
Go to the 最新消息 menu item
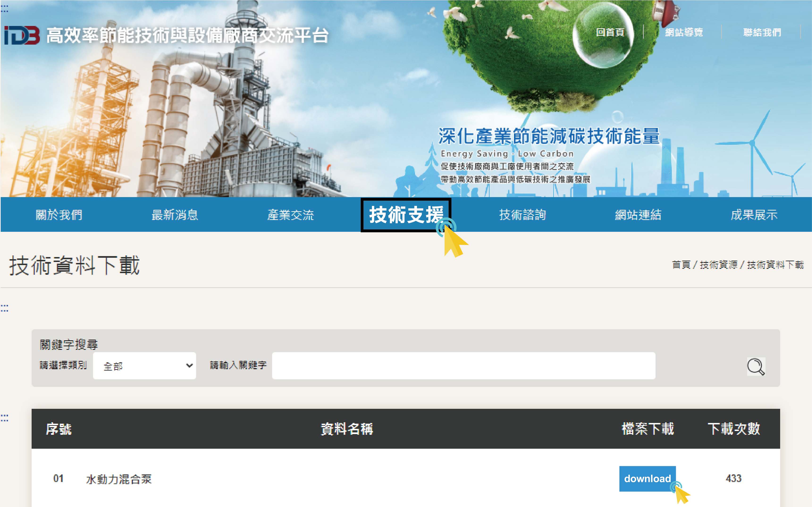(175, 215)
